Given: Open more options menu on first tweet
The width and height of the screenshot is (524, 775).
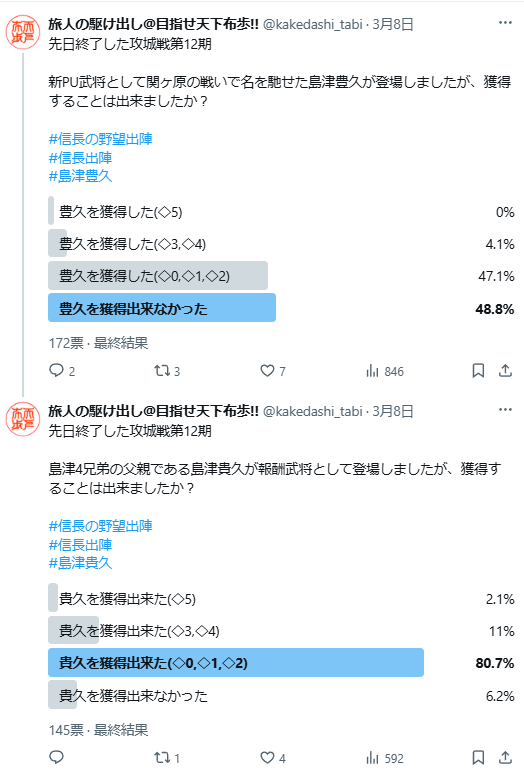Looking at the screenshot, I should 505,23.
